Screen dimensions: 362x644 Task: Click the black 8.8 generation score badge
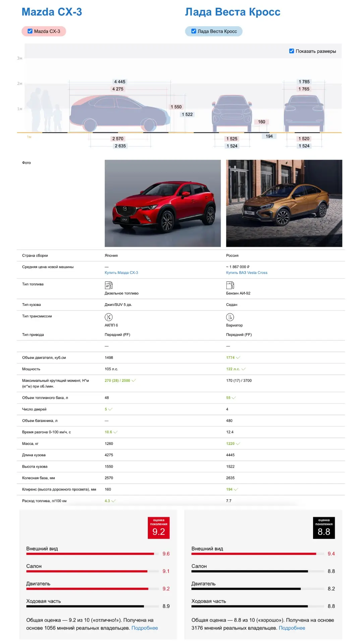324,528
